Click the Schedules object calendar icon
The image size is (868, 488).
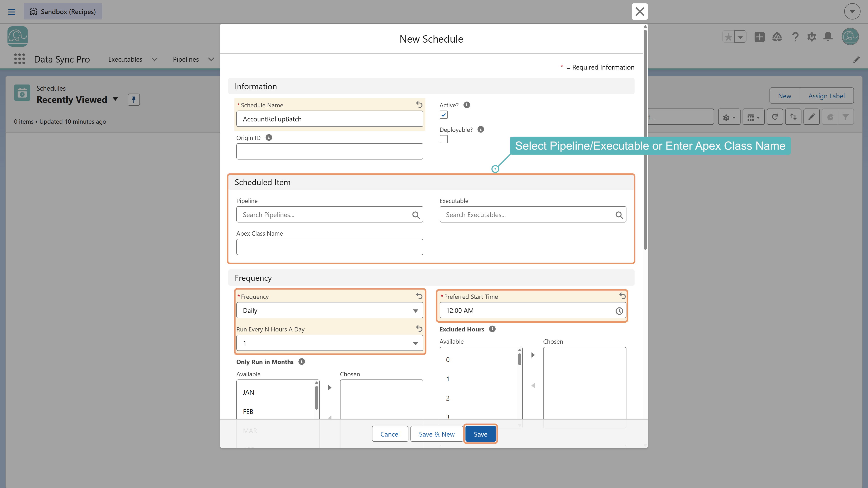point(22,93)
